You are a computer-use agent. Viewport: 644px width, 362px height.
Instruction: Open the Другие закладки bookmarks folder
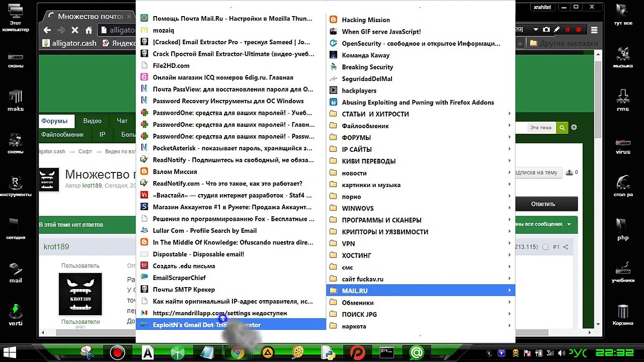[x=563, y=43]
